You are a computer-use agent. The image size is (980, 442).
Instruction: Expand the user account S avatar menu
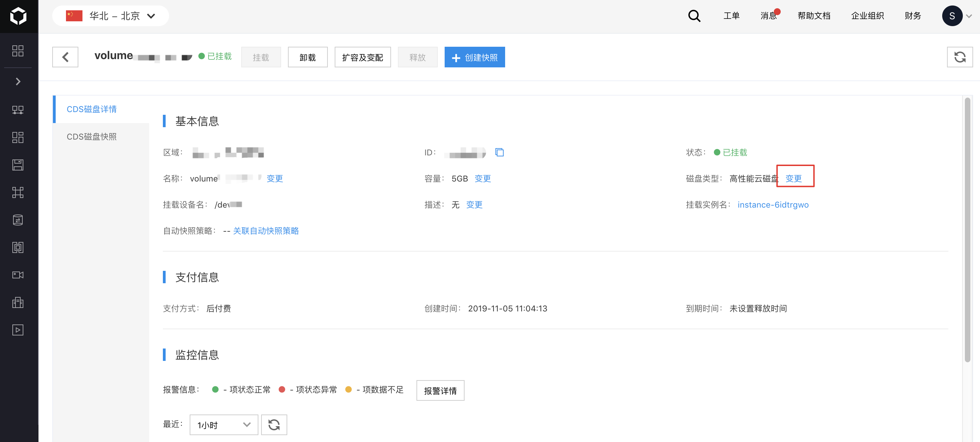pyautogui.click(x=956, y=16)
